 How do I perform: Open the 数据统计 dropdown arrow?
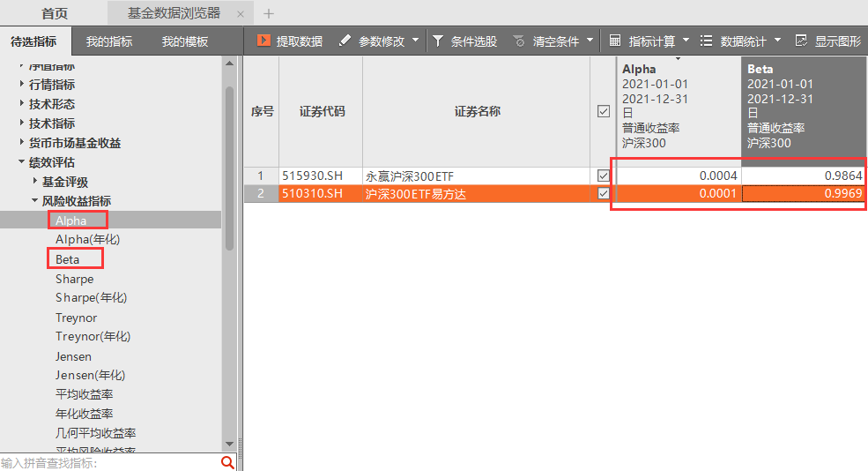click(777, 40)
